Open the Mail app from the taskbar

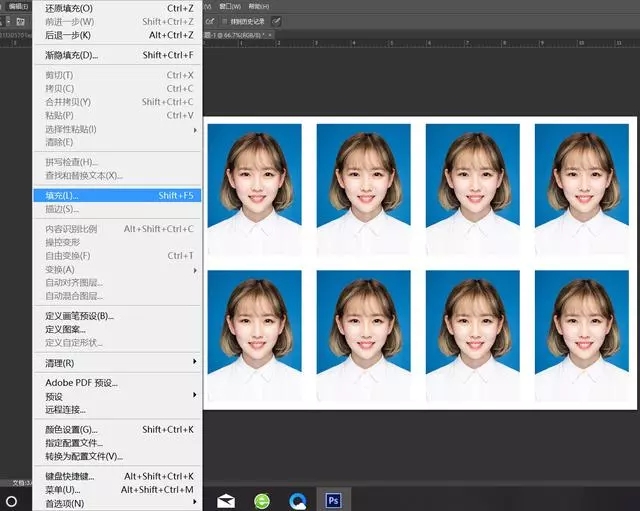pos(226,500)
